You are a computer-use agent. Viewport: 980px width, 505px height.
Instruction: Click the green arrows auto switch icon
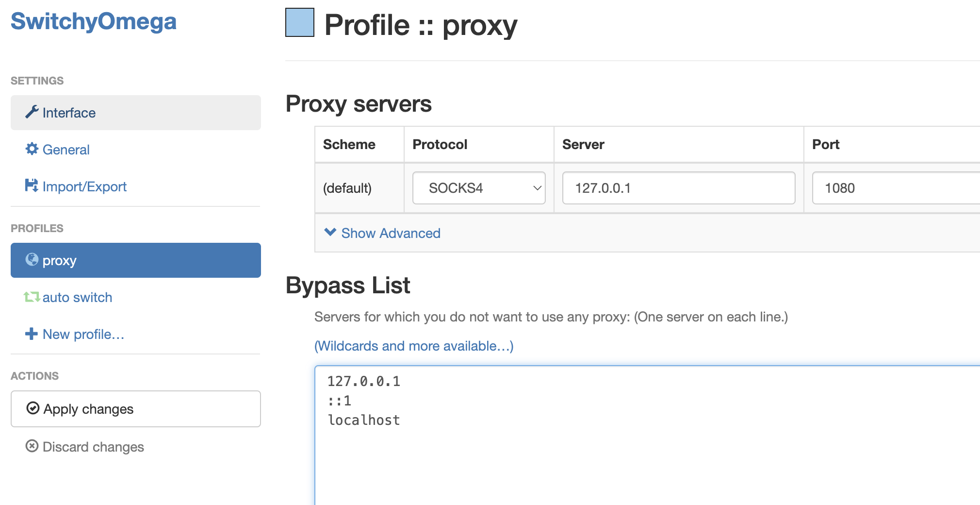32,297
